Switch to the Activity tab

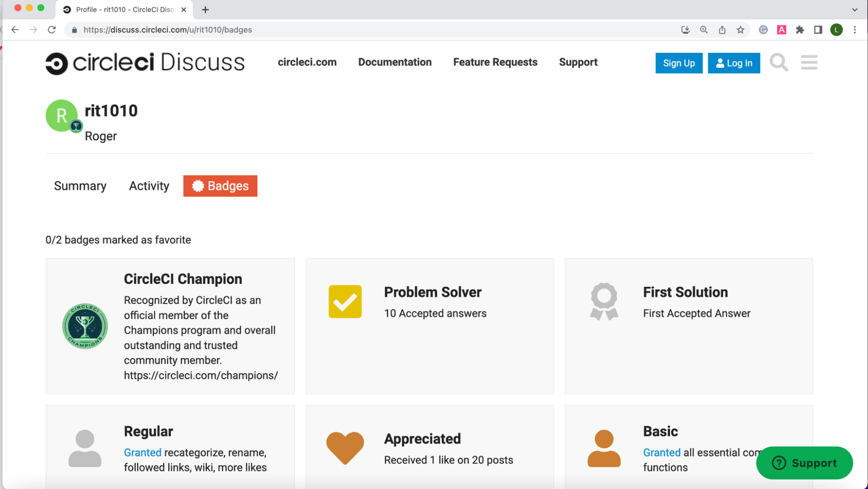click(149, 186)
